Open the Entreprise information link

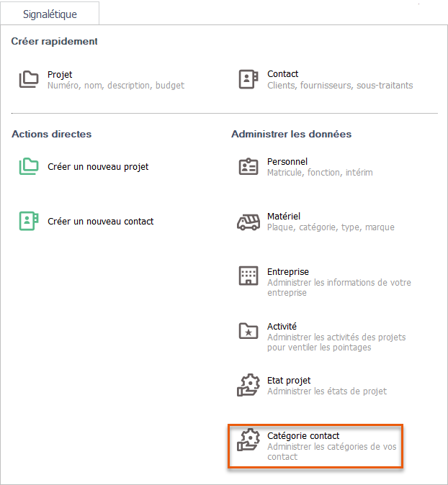(x=288, y=272)
